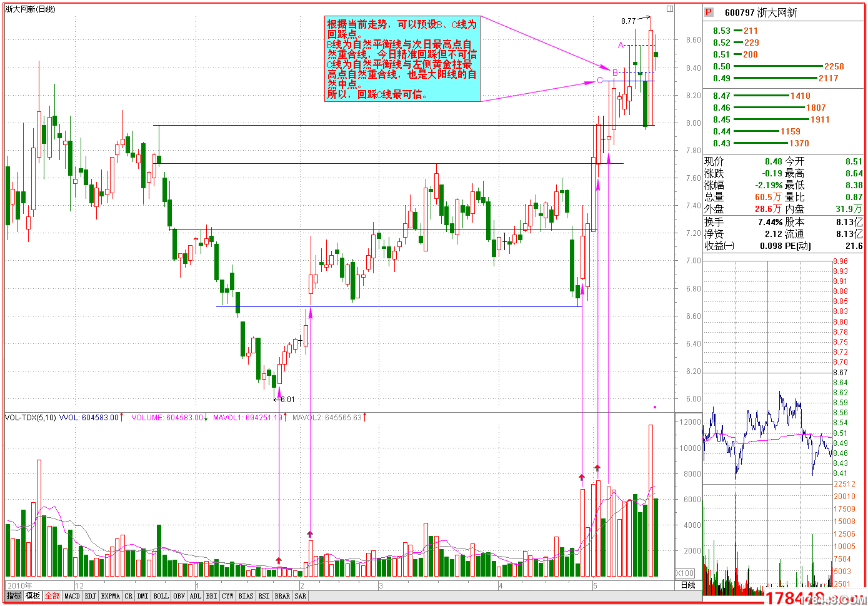Click the A line label near the top candles
The height and width of the screenshot is (606, 868).
click(x=621, y=45)
